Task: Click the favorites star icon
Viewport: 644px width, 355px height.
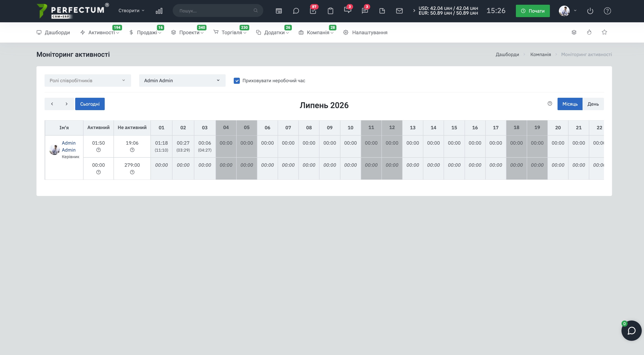Action: click(x=604, y=32)
